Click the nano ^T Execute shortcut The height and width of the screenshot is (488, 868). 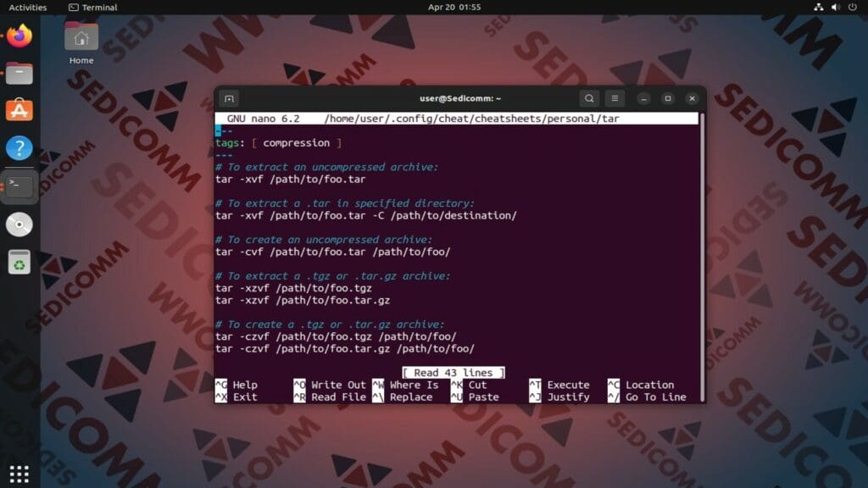(559, 385)
